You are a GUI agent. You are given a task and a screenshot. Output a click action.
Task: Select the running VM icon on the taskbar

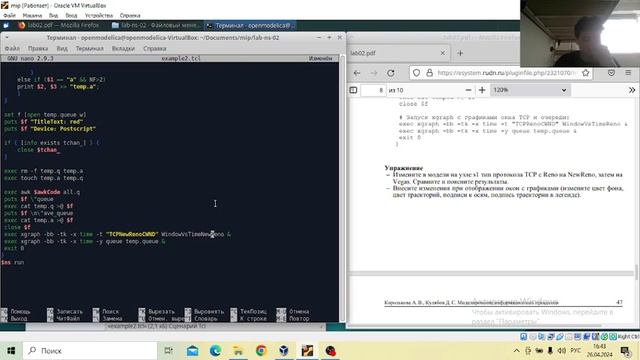pos(307,351)
